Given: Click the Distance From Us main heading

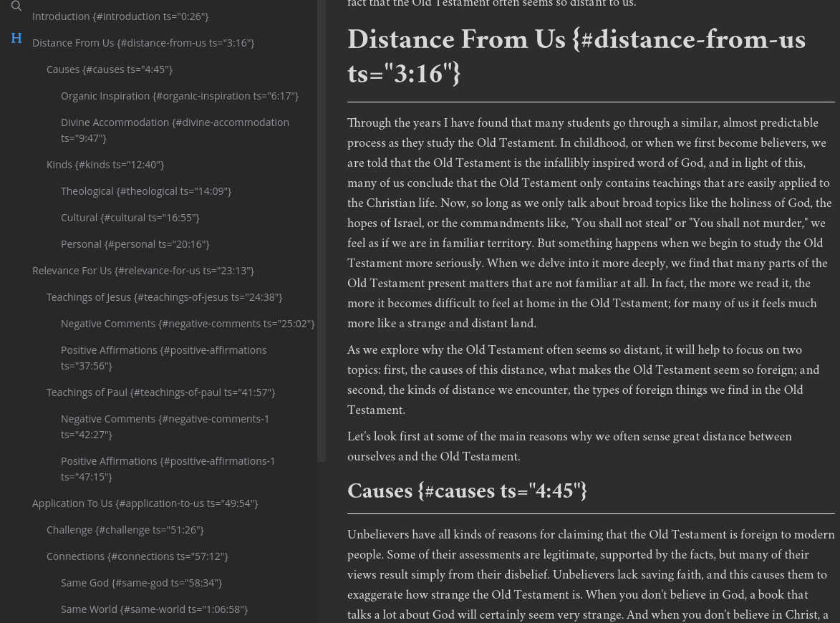Looking at the screenshot, I should point(576,57).
